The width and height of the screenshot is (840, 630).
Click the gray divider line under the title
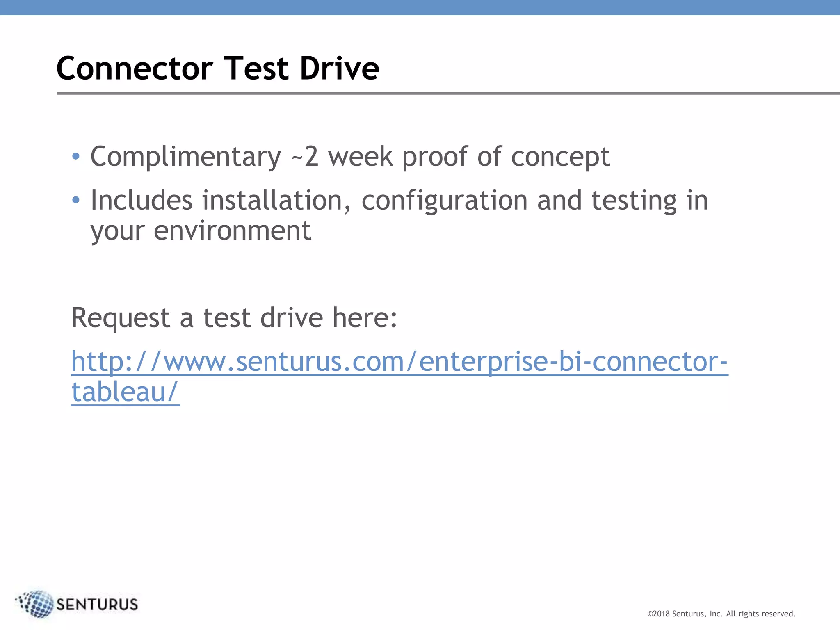click(448, 94)
